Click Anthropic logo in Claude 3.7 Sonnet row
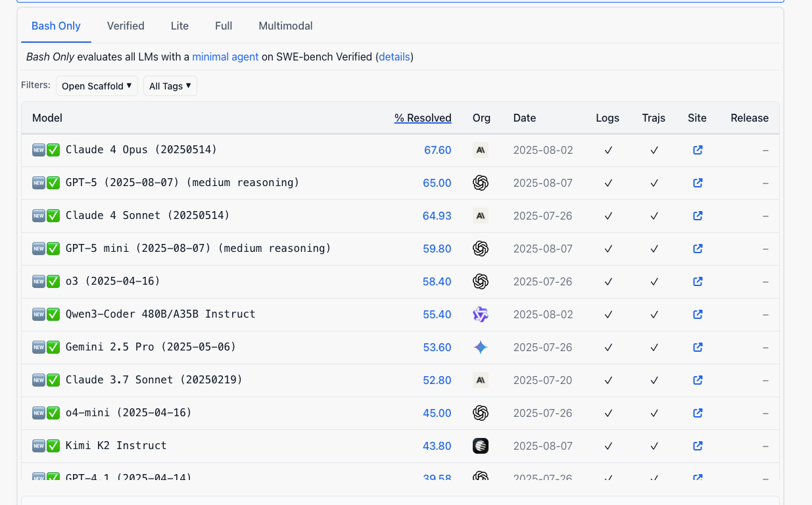Screen dimensions: 812x505 coord(481,380)
